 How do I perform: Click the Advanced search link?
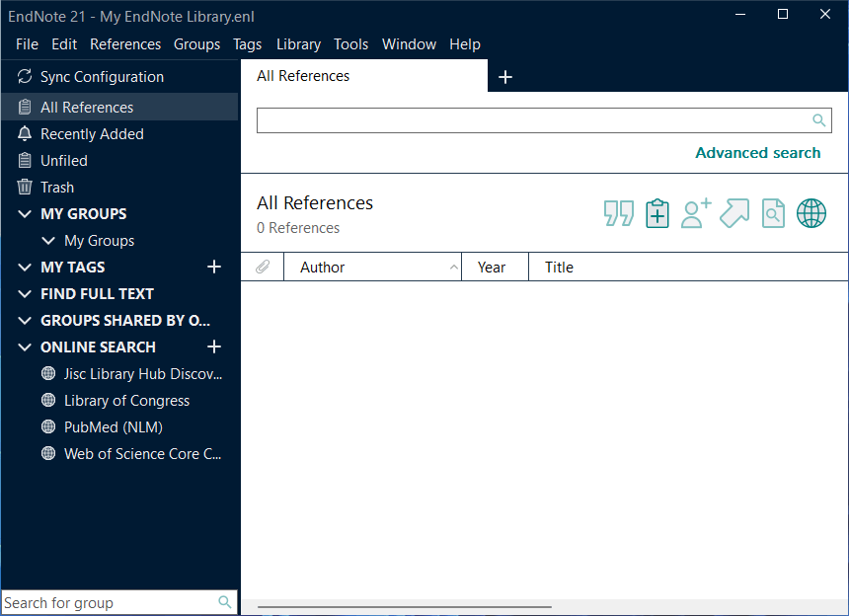click(757, 153)
